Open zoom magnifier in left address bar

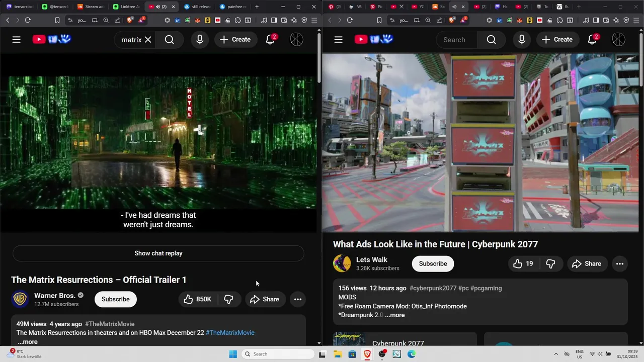coord(106,20)
